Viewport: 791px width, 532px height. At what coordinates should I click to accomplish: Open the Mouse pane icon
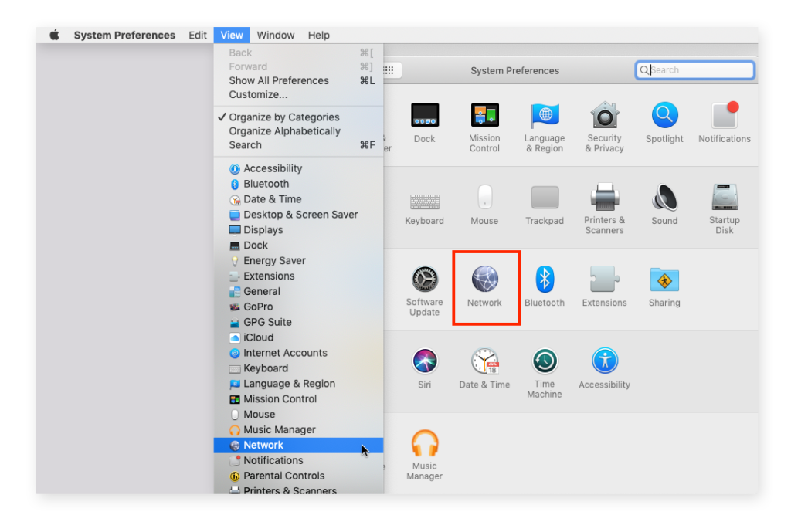click(484, 197)
